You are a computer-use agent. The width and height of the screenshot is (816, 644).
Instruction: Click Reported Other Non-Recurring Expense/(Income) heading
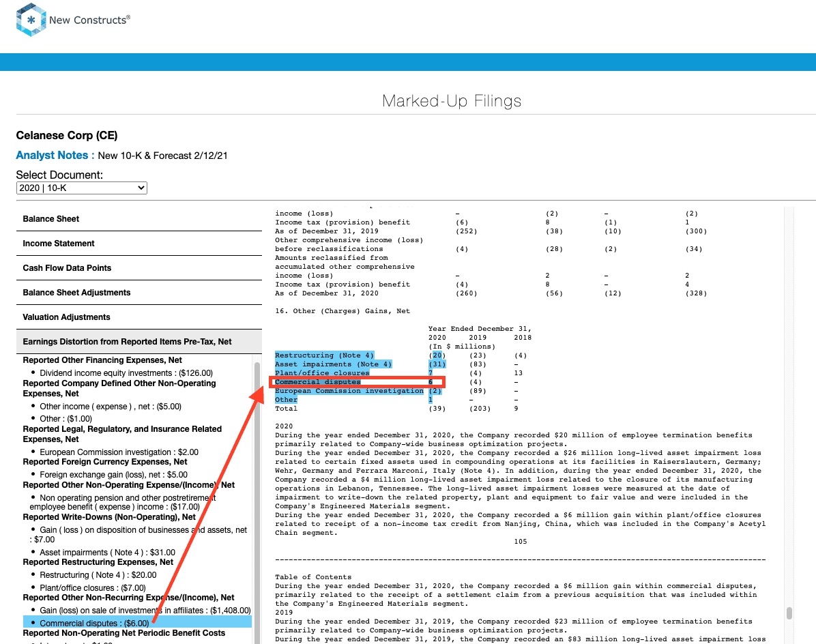tap(128, 597)
